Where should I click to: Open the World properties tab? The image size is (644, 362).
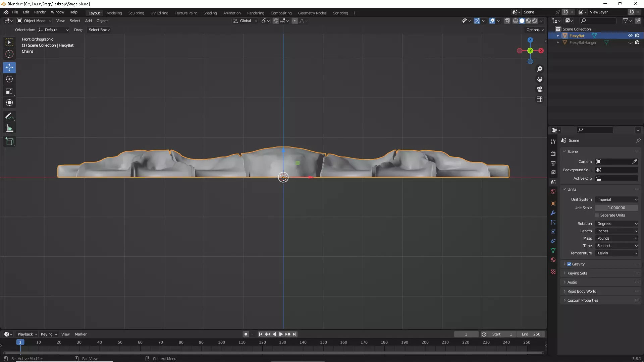pyautogui.click(x=553, y=192)
